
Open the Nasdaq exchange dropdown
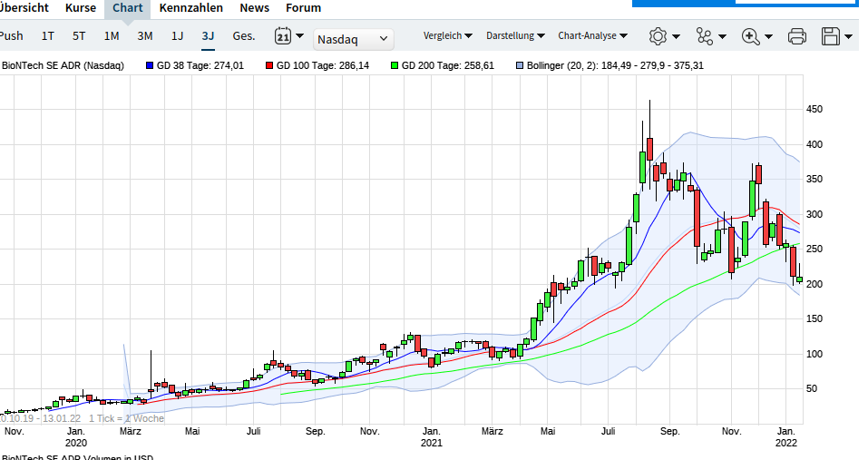[x=353, y=39]
